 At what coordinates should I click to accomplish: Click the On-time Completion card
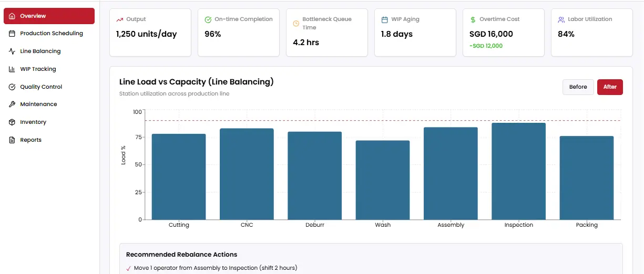pos(238,31)
